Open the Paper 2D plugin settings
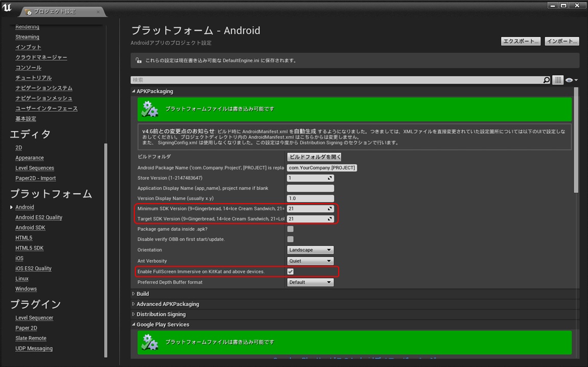Screen dimensions: 588x367 pyautogui.click(x=26, y=328)
